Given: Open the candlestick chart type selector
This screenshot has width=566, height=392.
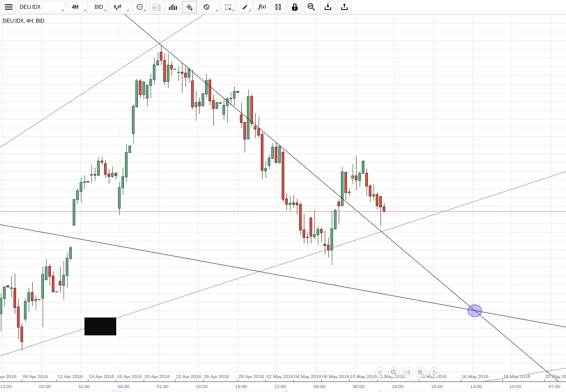Looking at the screenshot, I should point(120,7).
